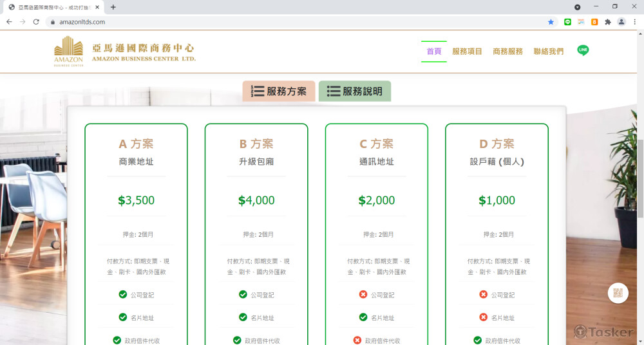The height and width of the screenshot is (345, 644).
Task: Click the LINE browser extension icon
Action: coord(567,22)
